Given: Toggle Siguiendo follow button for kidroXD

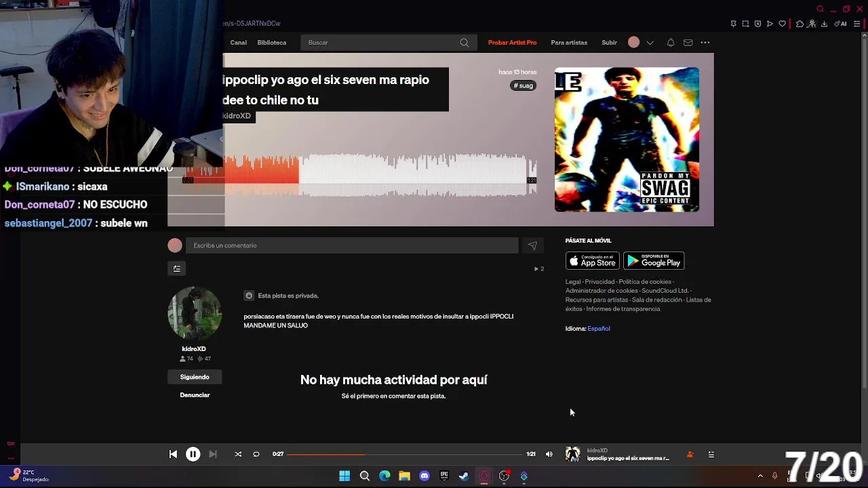Looking at the screenshot, I should tap(195, 377).
